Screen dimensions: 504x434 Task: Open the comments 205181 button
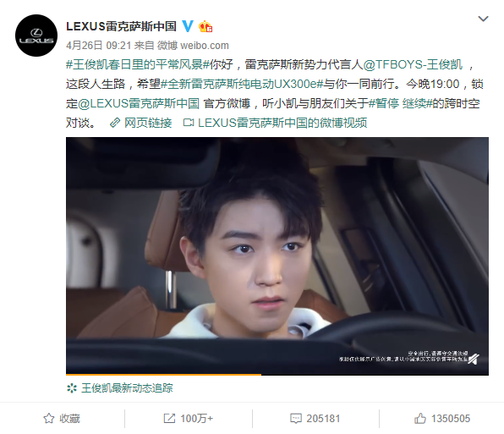tap(315, 418)
